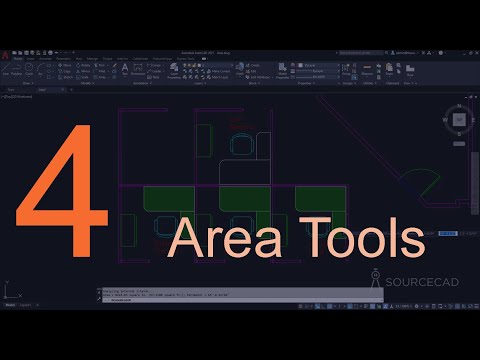This screenshot has width=480, height=360.
Task: Open Layer Properties manager
Action: click(174, 71)
